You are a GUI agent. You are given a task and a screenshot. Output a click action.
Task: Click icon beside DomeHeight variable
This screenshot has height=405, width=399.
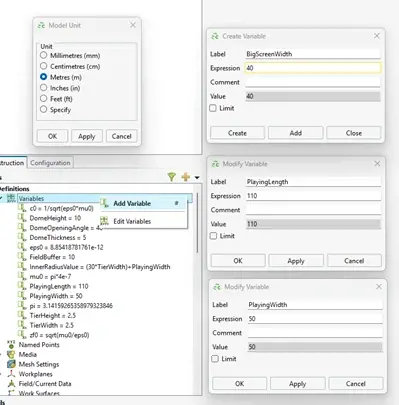tap(22, 218)
